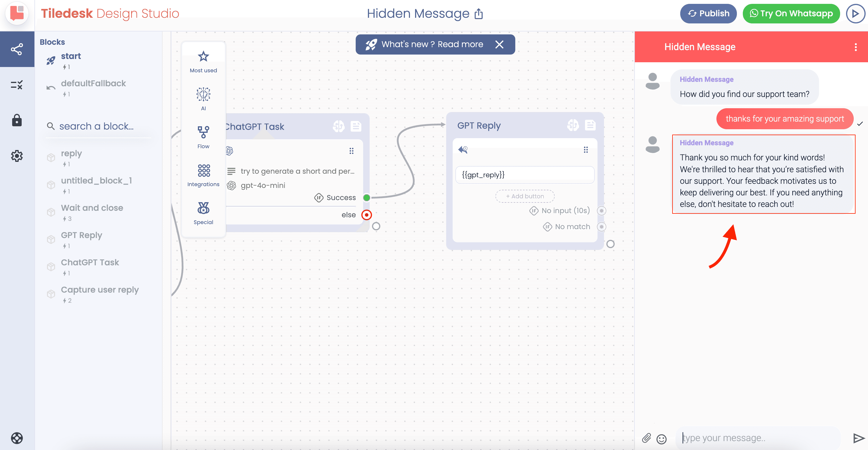This screenshot has height=450, width=868.
Task: Click the red else connector dot
Action: click(367, 215)
